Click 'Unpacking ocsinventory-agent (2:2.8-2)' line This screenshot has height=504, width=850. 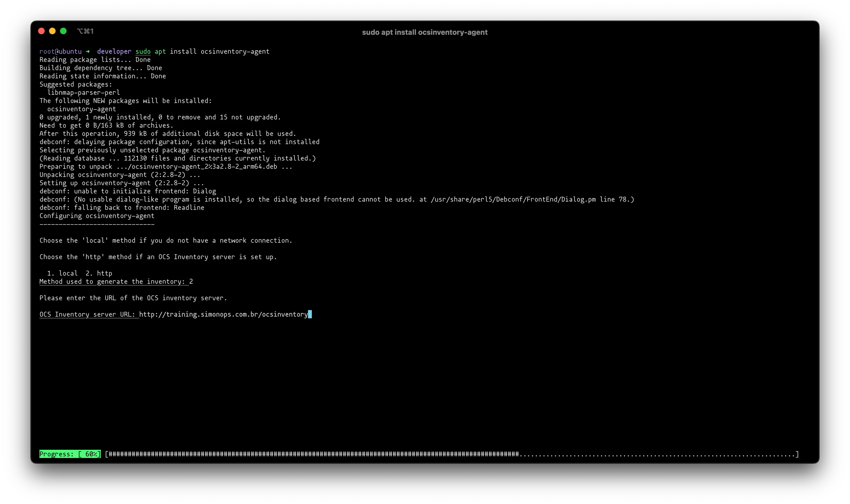(120, 174)
